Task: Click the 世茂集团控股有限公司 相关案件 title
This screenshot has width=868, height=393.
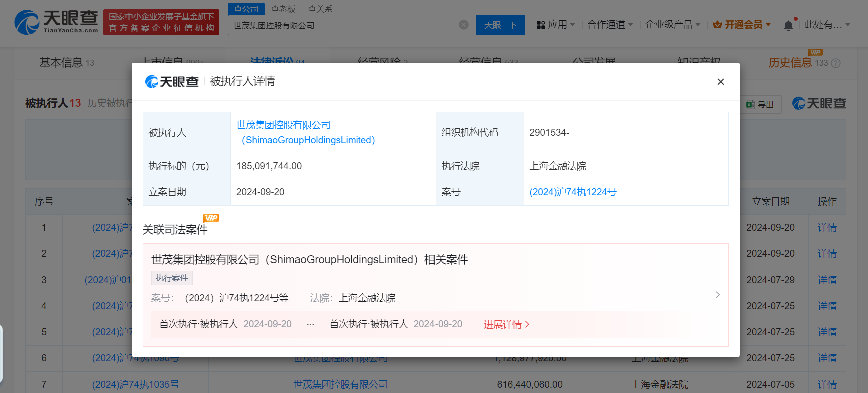Action: pos(309,260)
